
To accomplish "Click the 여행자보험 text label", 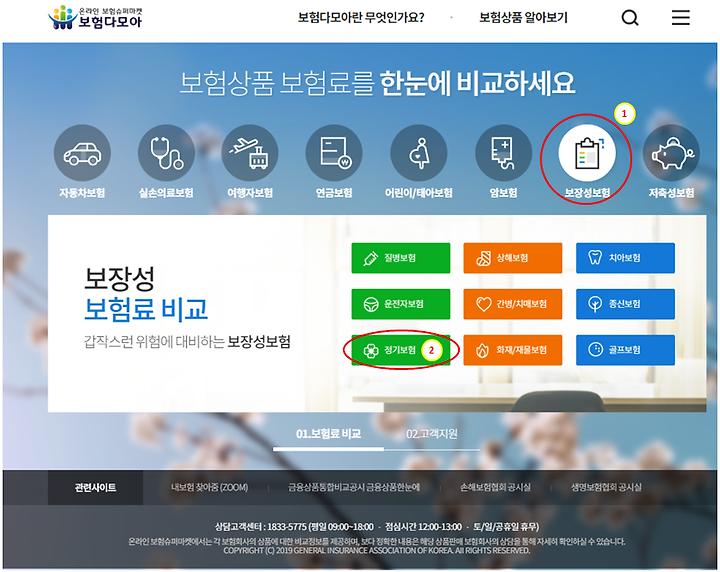I will [x=250, y=193].
